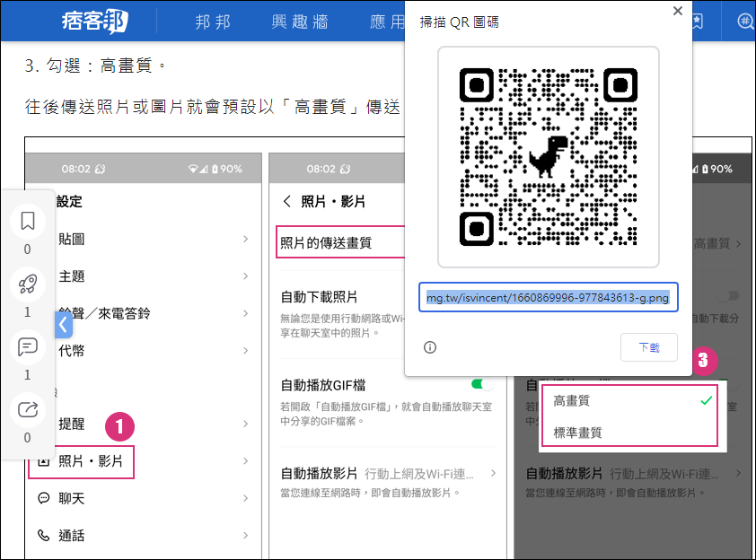Click 自動下載照片 heading in the middle screenshot
Screen dimensions: 756x560
(x=319, y=297)
